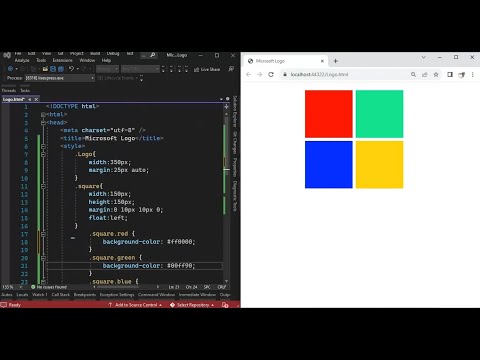Open the Undo history dropdown arrow
480x360 pixels.
77,69
